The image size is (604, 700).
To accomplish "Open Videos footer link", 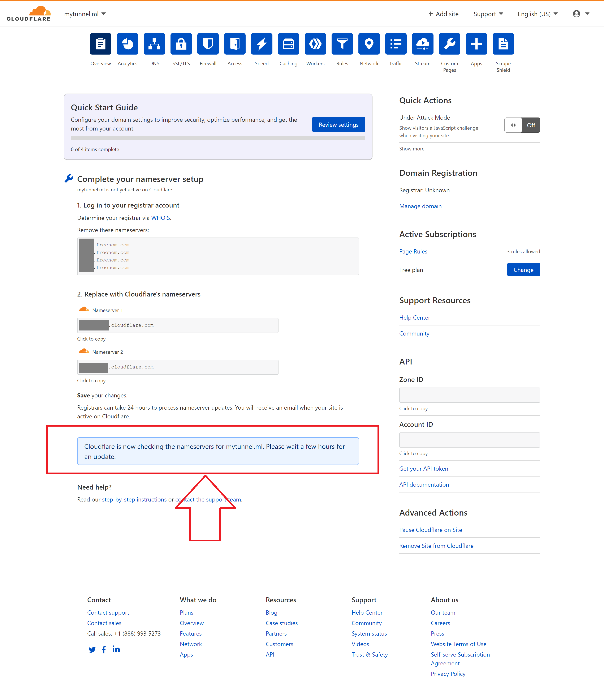I will click(x=360, y=644).
